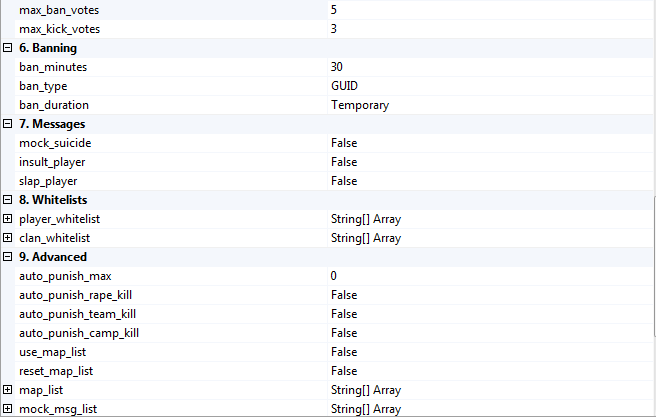Edit the max_kick_votes value field
This screenshot has width=656, height=418.
[335, 29]
